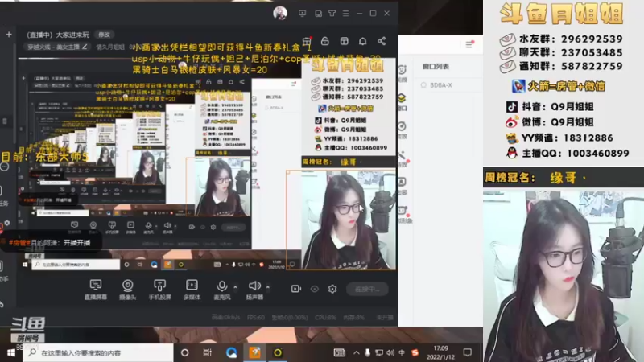
Task: Switch the 中 input language indicator
Action: point(402,352)
